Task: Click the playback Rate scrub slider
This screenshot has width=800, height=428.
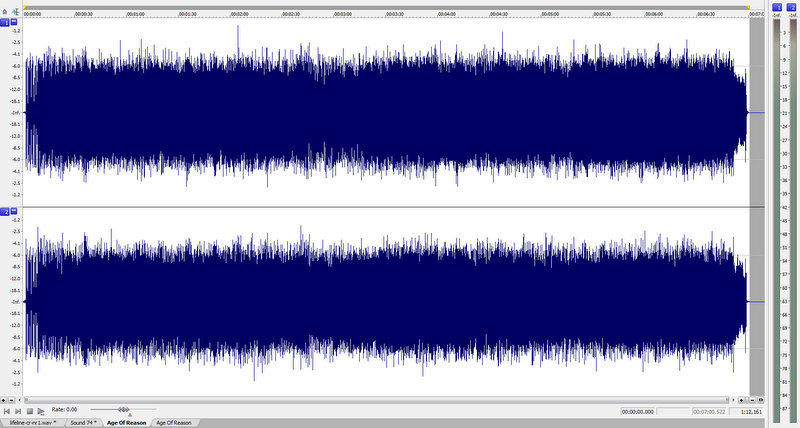Action: pyautogui.click(x=122, y=410)
